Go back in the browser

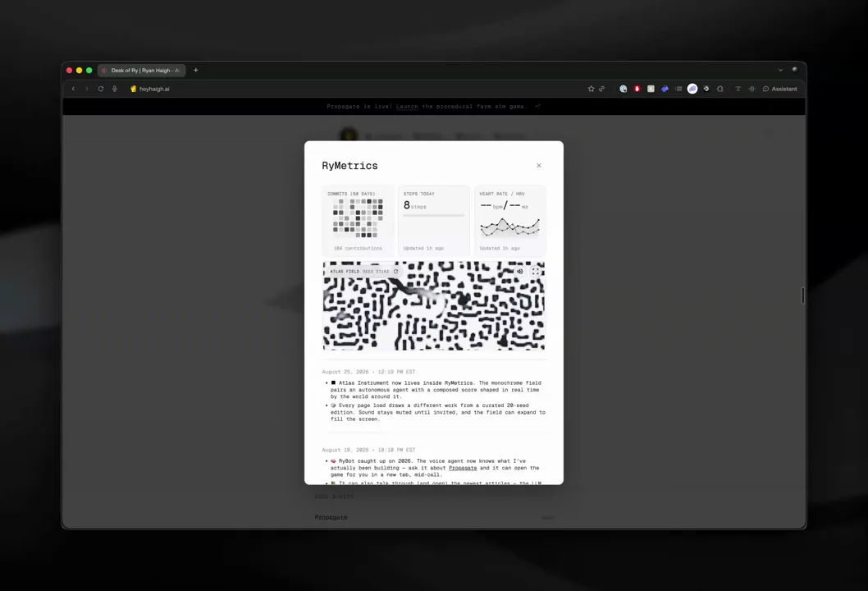pyautogui.click(x=73, y=89)
